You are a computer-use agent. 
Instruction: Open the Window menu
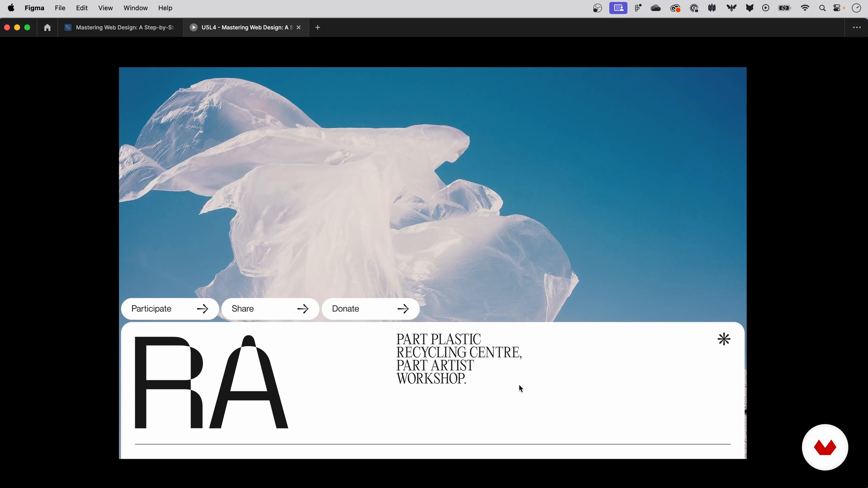pyautogui.click(x=135, y=8)
